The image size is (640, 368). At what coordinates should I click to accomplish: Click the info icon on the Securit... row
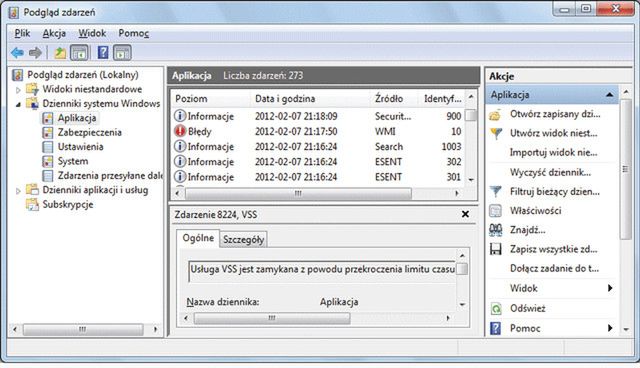click(x=180, y=116)
